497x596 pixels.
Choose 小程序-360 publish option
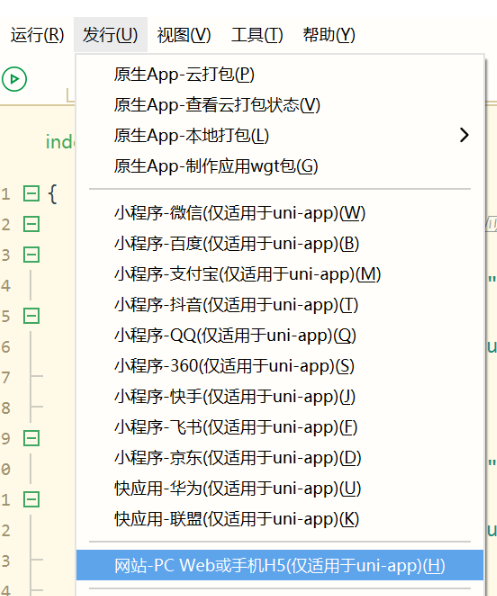tap(280, 366)
